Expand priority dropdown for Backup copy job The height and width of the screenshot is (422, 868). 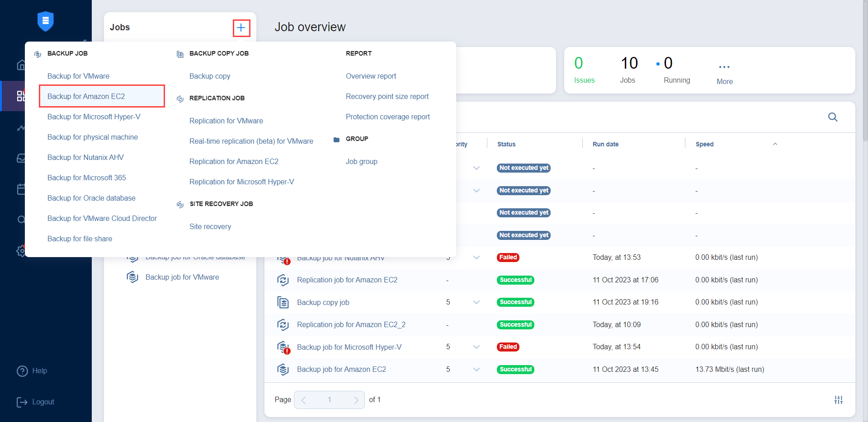pos(476,302)
